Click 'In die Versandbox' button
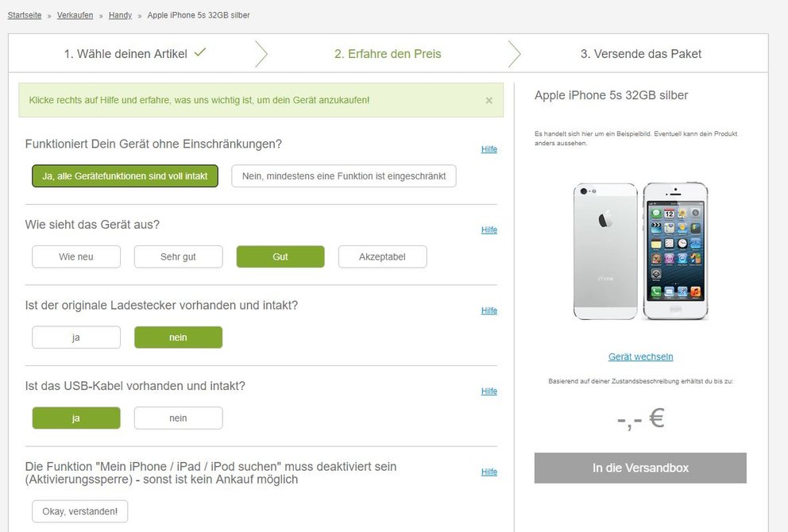 [640, 468]
